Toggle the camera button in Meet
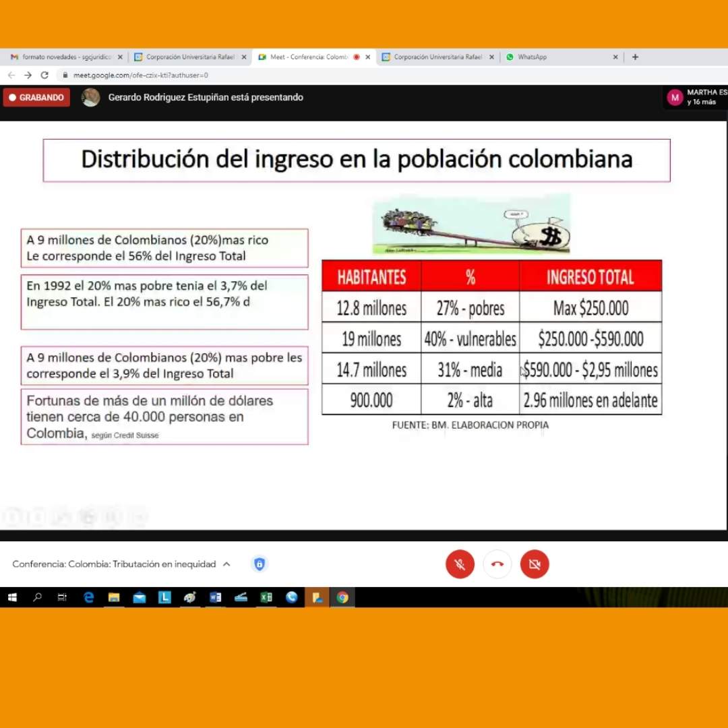Viewport: 728px width, 728px height. (x=535, y=564)
